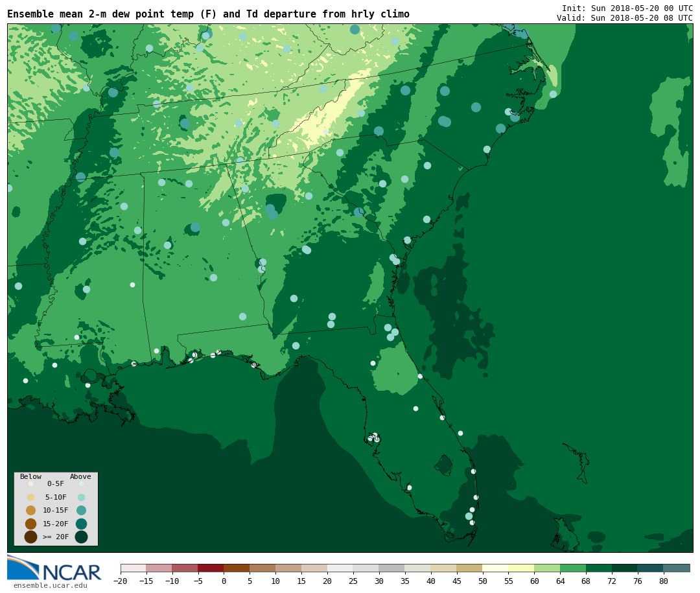The height and width of the screenshot is (593, 700).
Task: Click the 'Above' legend heading
Action: (80, 476)
